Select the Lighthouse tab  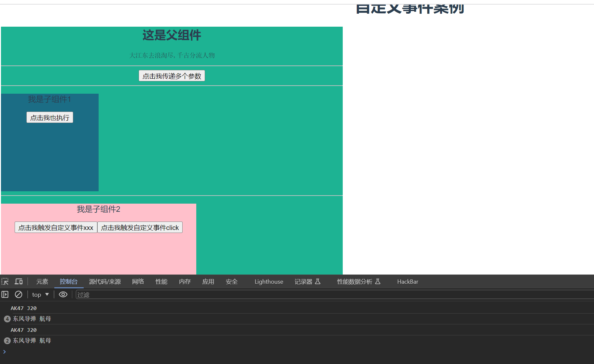click(x=269, y=282)
